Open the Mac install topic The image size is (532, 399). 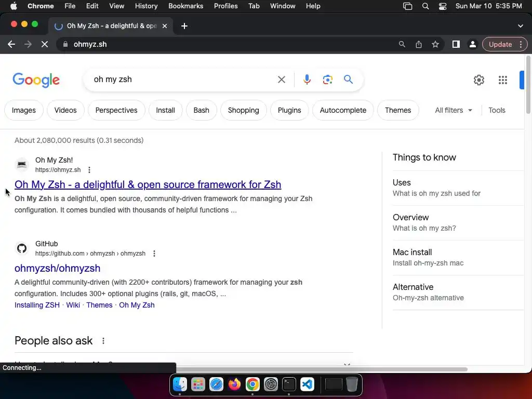click(458, 258)
